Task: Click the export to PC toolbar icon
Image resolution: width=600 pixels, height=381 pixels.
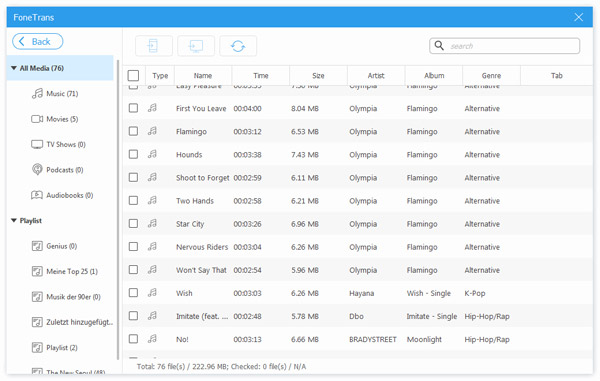Action: 196,46
